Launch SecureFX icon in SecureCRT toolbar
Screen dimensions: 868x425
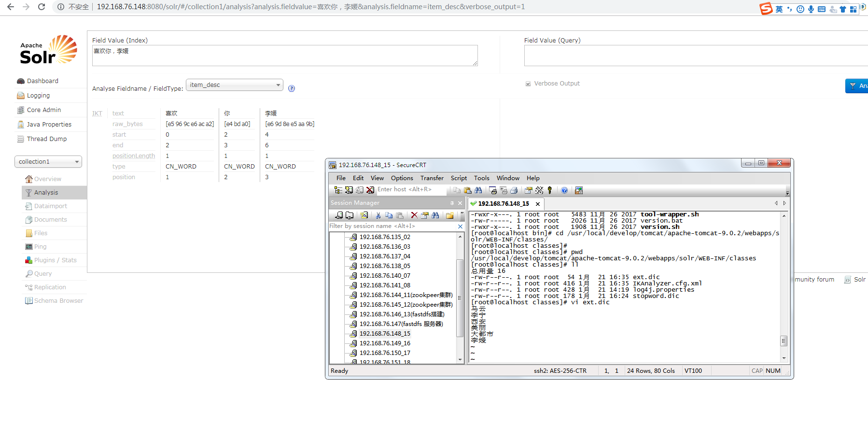(x=579, y=190)
